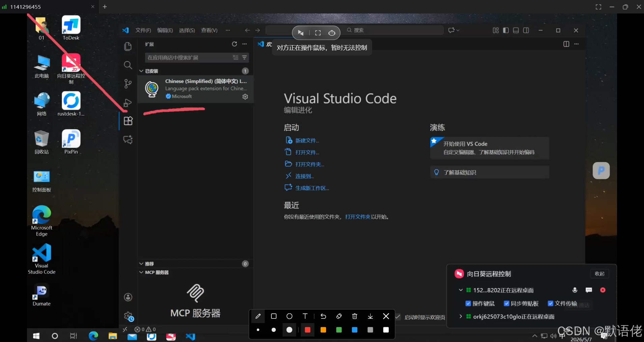Split the editor to the right

tap(566, 44)
